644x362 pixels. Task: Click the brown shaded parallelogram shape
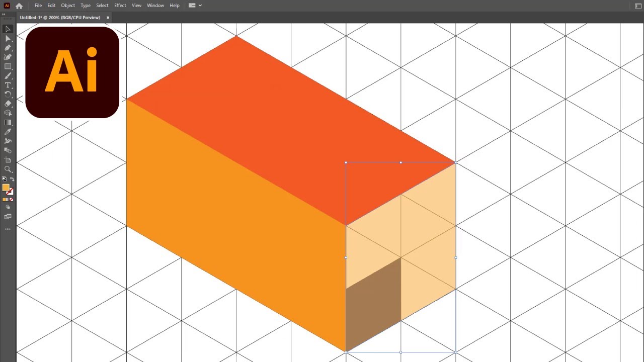click(x=373, y=304)
